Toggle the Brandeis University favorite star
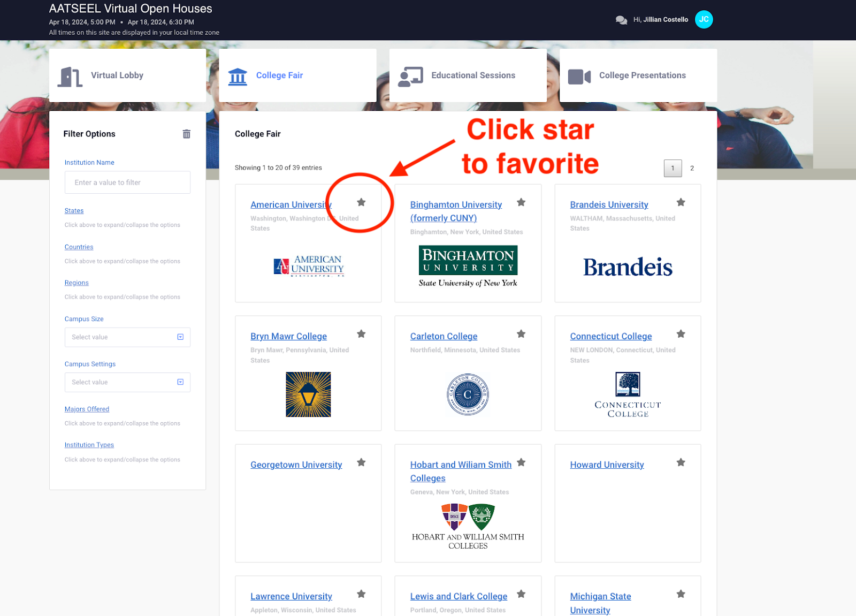Viewport: 856px width, 616px height. point(681,202)
